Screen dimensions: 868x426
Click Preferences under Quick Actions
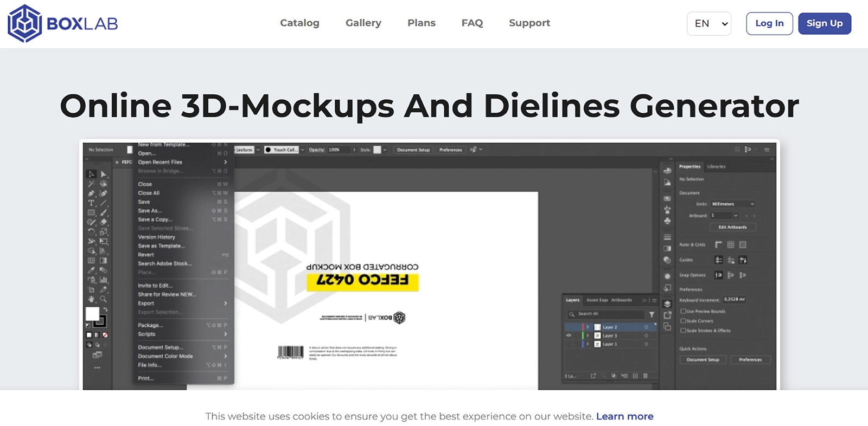(x=750, y=359)
